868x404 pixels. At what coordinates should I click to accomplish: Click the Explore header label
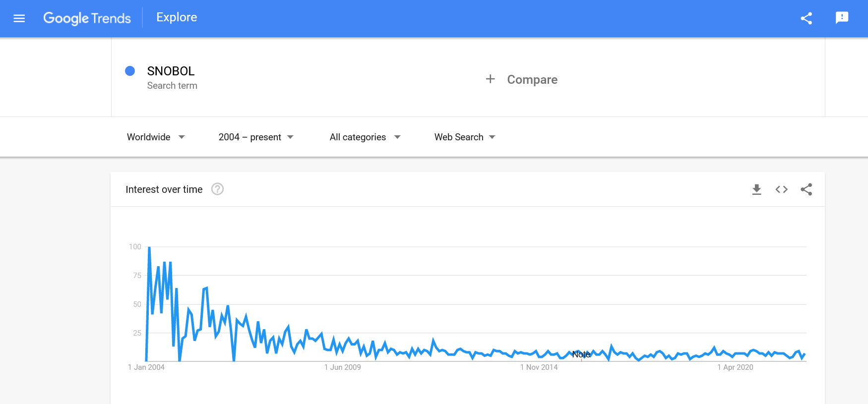(177, 17)
